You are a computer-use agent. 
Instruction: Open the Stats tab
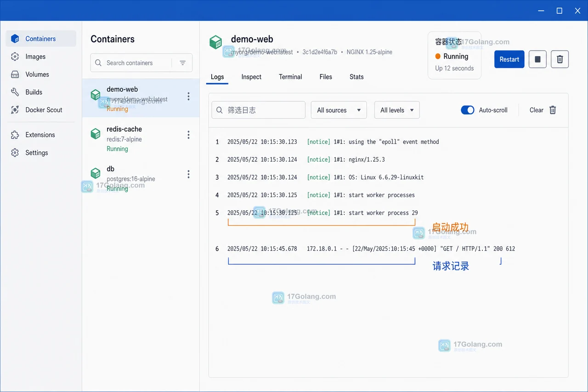tap(356, 77)
